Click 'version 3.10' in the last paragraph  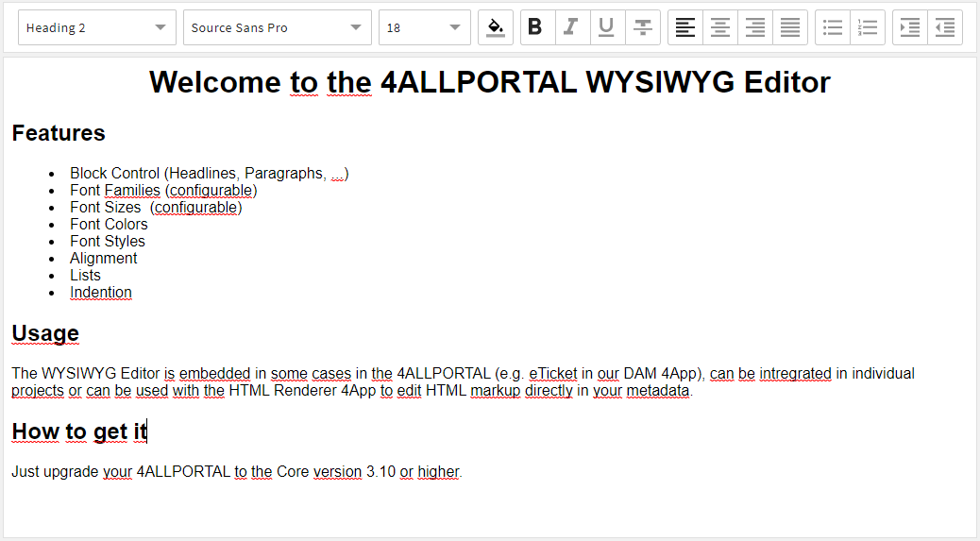[x=354, y=472]
